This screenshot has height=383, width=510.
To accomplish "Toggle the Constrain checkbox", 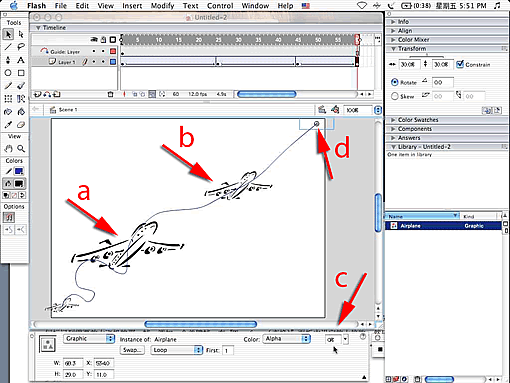I will coord(460,64).
